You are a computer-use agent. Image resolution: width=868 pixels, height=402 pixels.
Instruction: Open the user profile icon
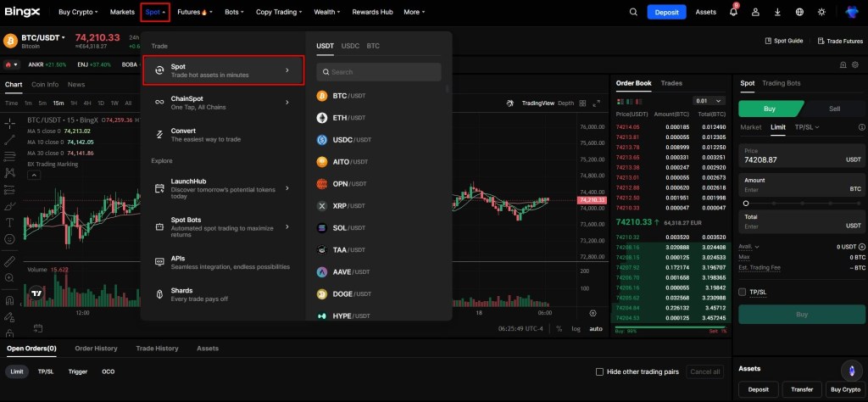point(755,12)
